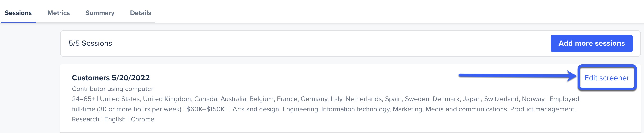Select the Contributor using computer text
This screenshot has height=133, width=644.
click(x=112, y=89)
